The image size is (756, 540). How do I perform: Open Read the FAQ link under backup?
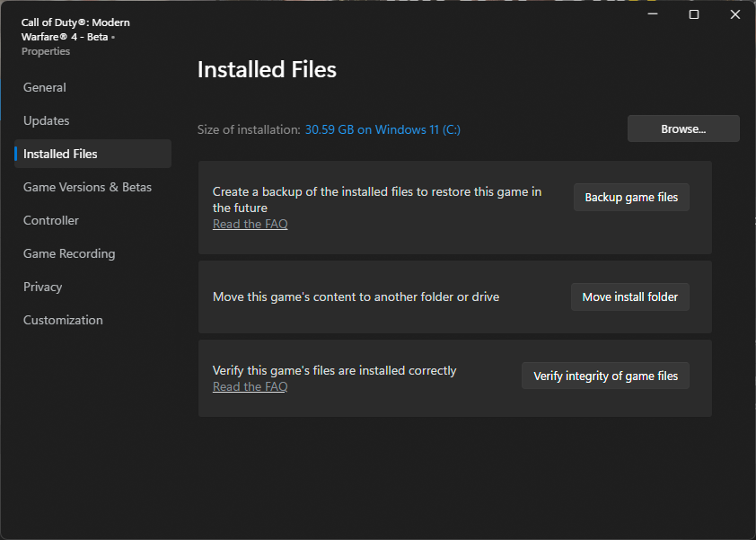point(251,224)
